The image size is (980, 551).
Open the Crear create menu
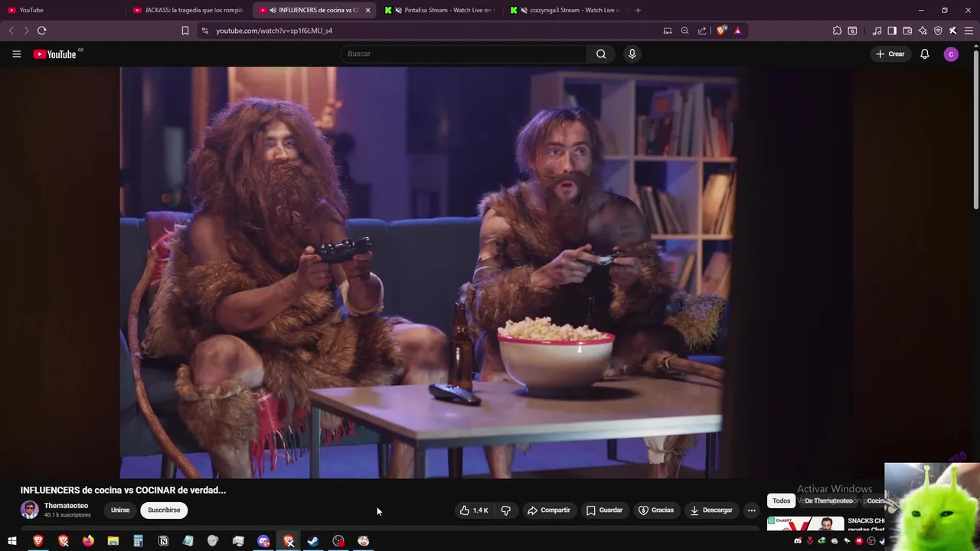click(x=891, y=54)
